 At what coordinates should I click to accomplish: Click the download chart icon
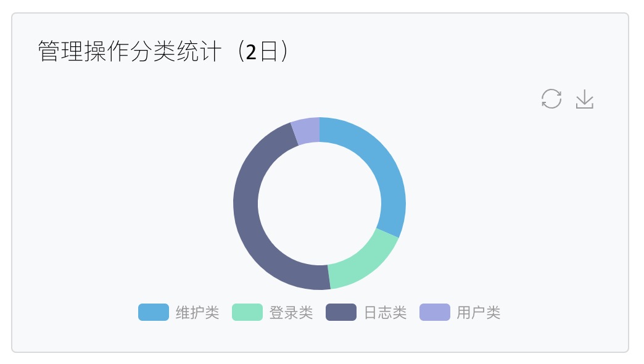(x=584, y=99)
